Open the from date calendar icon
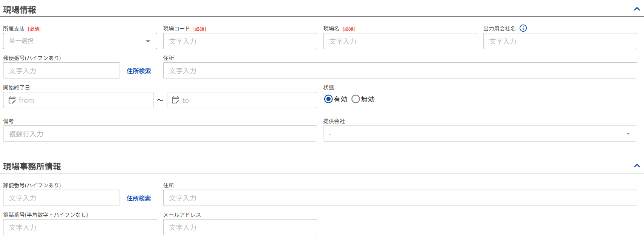The image size is (644, 244). click(x=12, y=100)
